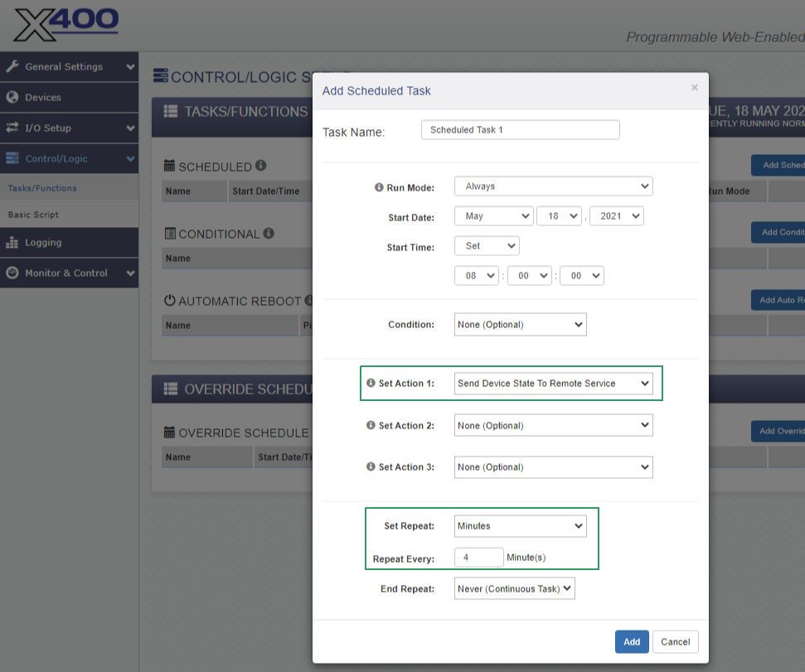Open the Condition dropdown
This screenshot has height=672, width=805.
click(x=520, y=325)
